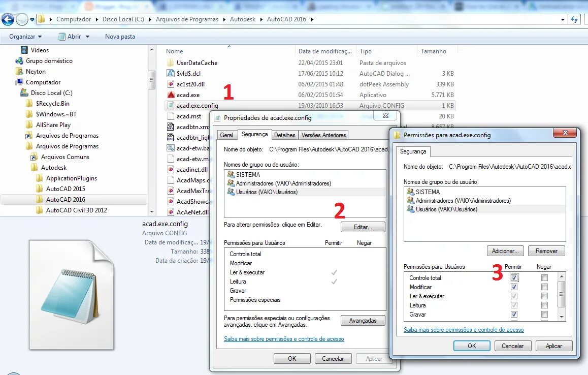588x375 pixels.
Task: Click the large Notepad preview thumbnail
Action: pos(72,295)
